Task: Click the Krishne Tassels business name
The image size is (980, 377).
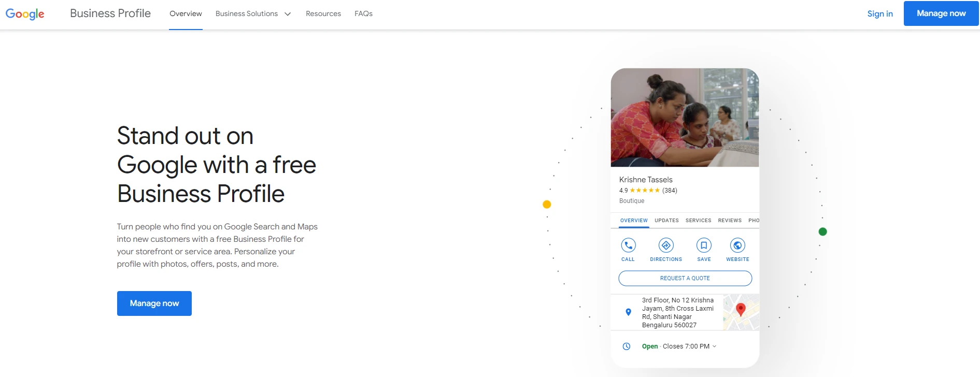Action: [x=646, y=180]
